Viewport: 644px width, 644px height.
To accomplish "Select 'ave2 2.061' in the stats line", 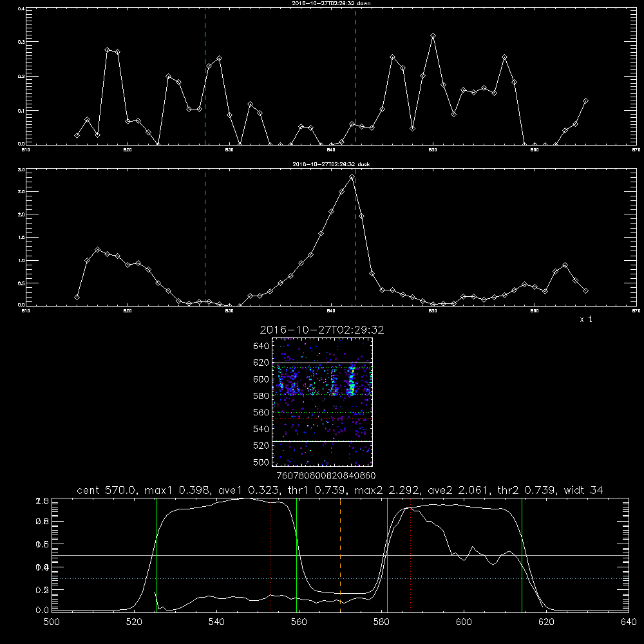I will pyautogui.click(x=459, y=490).
